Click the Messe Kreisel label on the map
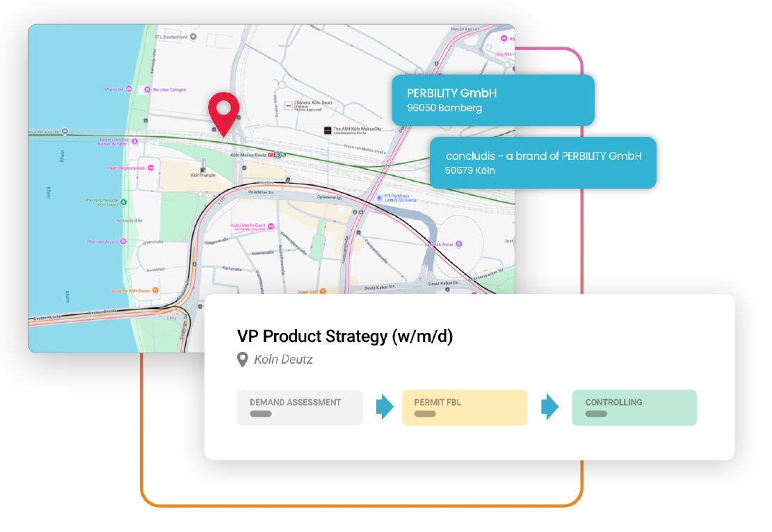The image size is (772, 532). point(465,29)
